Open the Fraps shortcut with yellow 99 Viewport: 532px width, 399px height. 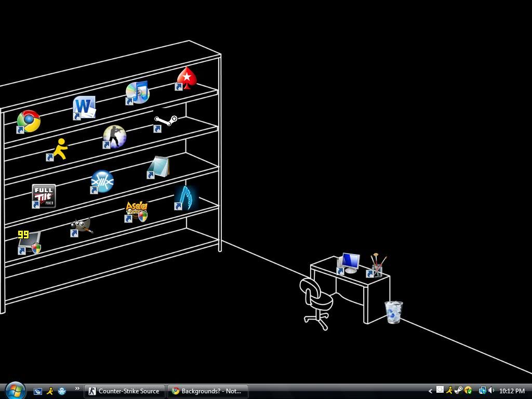(30, 242)
